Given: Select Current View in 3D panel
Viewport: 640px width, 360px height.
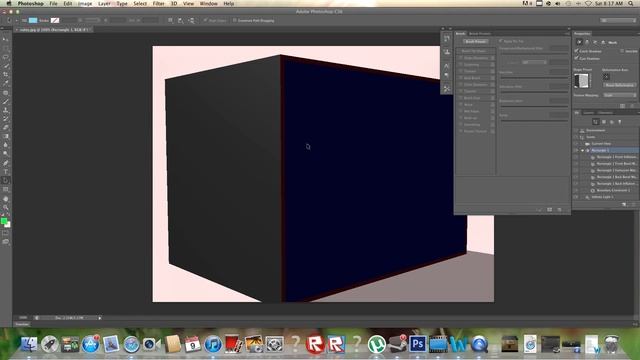Looking at the screenshot, I should coord(601,144).
